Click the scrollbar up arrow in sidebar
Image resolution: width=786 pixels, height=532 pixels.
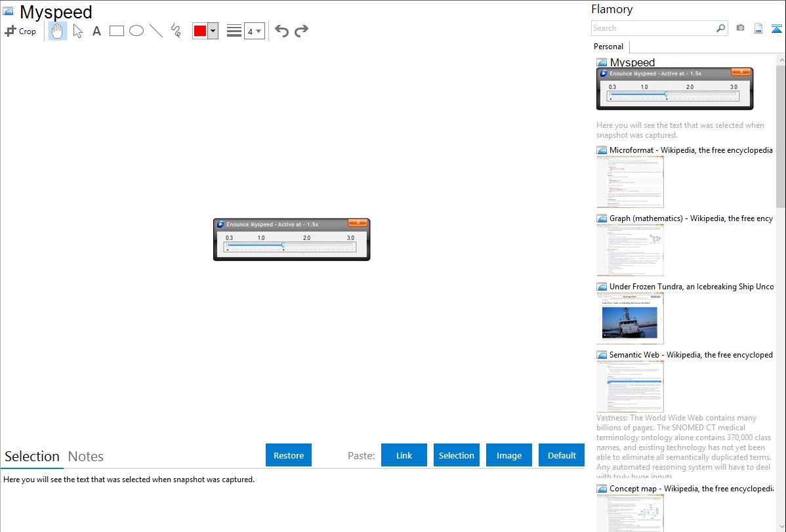tap(781, 60)
